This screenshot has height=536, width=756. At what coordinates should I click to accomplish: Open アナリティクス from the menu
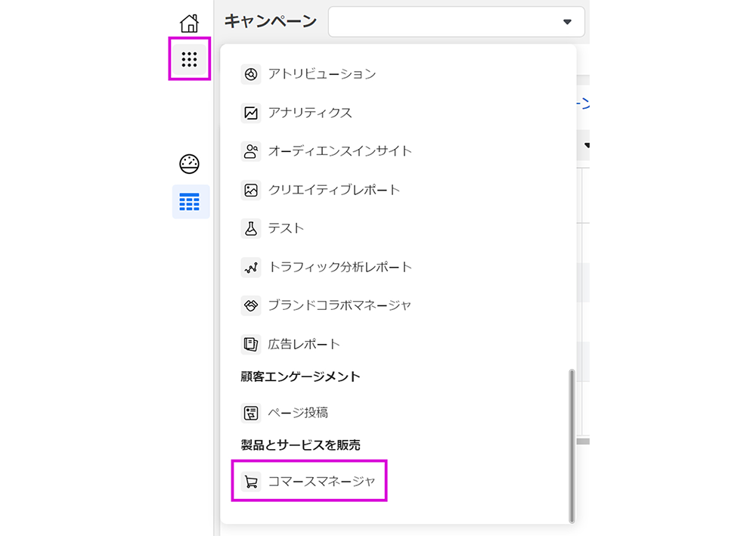310,113
